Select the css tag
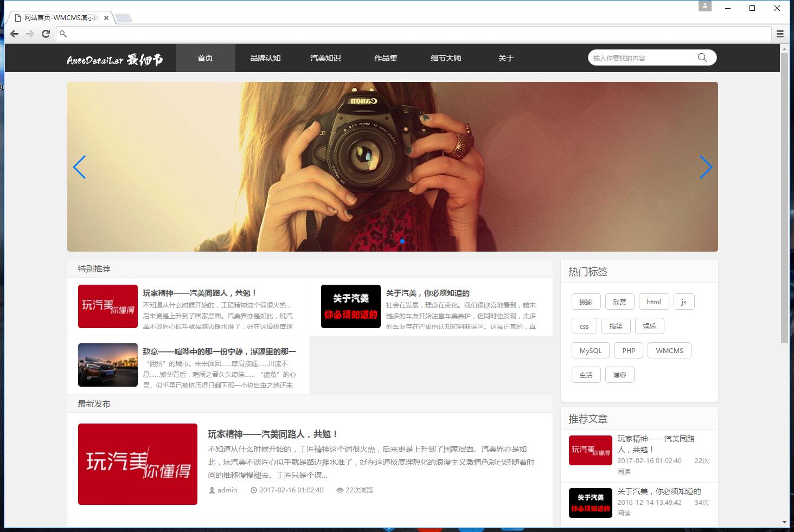Image resolution: width=794 pixels, height=532 pixels. coord(584,326)
